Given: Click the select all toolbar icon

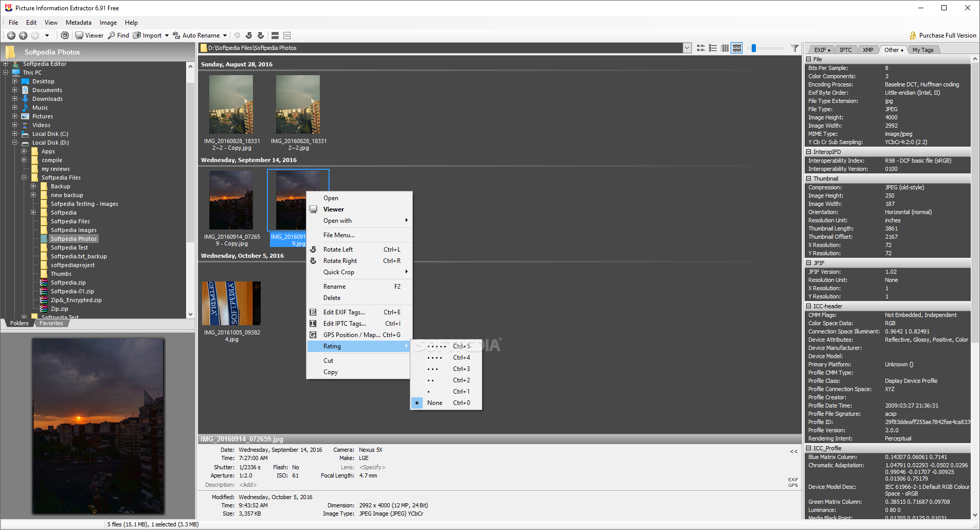Looking at the screenshot, I should 275,36.
